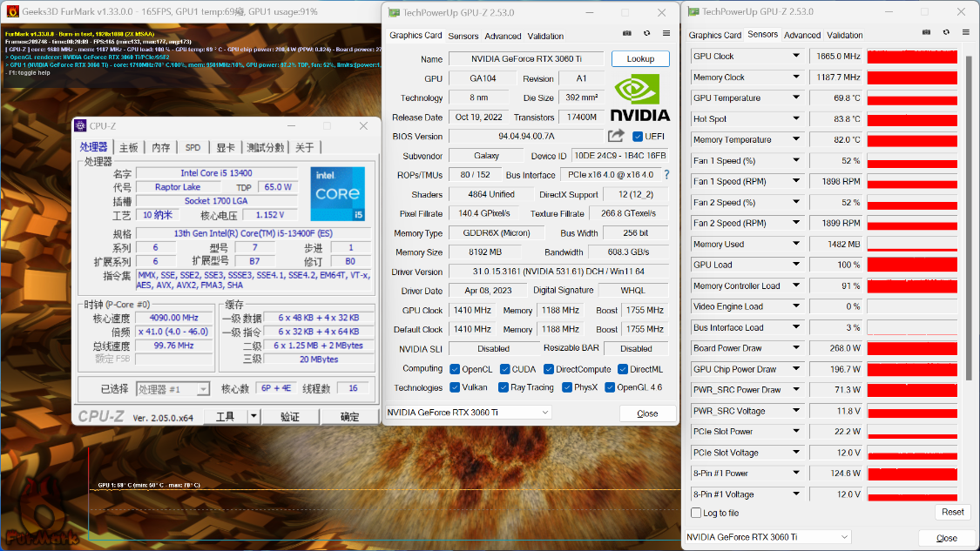Click the Reset button in Sensors window
This screenshot has width=980, height=551.
point(952,512)
